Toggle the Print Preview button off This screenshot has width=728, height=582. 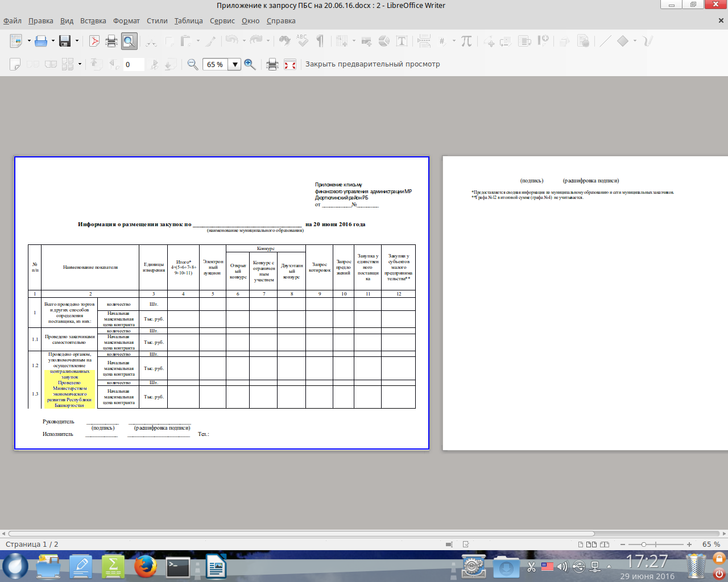point(129,41)
